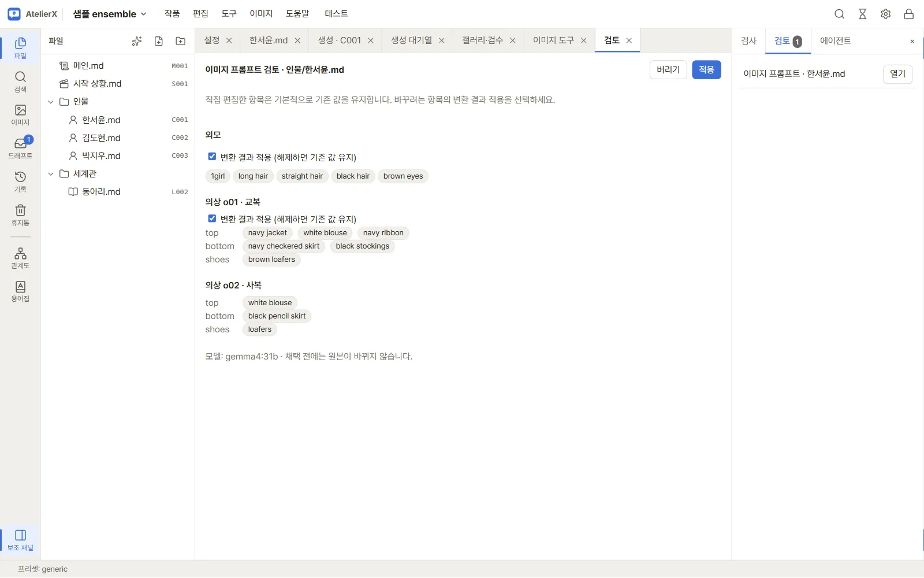The width and height of the screenshot is (924, 578).
Task: Create a new file with the file-plus icon
Action: point(159,41)
